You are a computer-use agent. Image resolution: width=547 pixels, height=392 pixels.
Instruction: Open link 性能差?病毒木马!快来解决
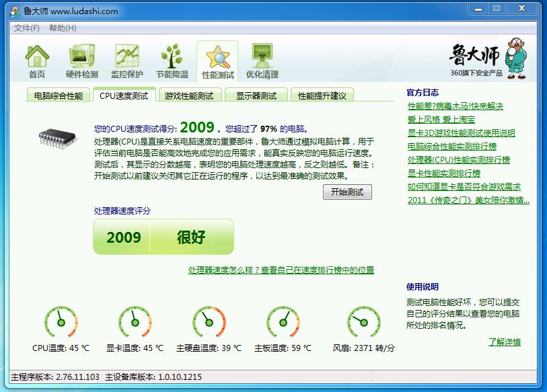tap(455, 106)
